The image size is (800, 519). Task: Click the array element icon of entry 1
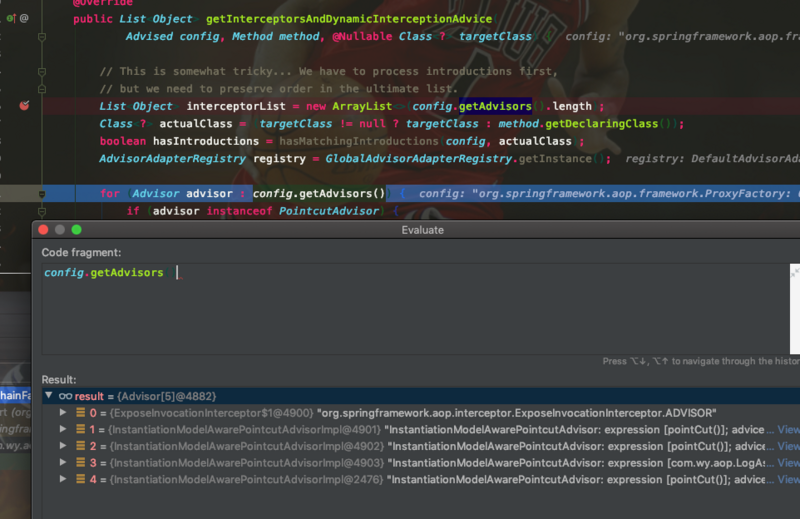point(81,429)
